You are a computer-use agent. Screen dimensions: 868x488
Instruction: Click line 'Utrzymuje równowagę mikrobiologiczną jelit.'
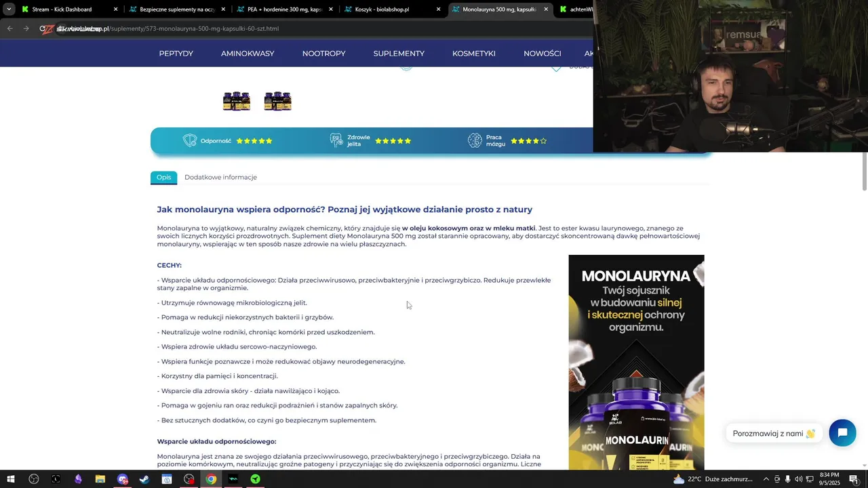(232, 303)
